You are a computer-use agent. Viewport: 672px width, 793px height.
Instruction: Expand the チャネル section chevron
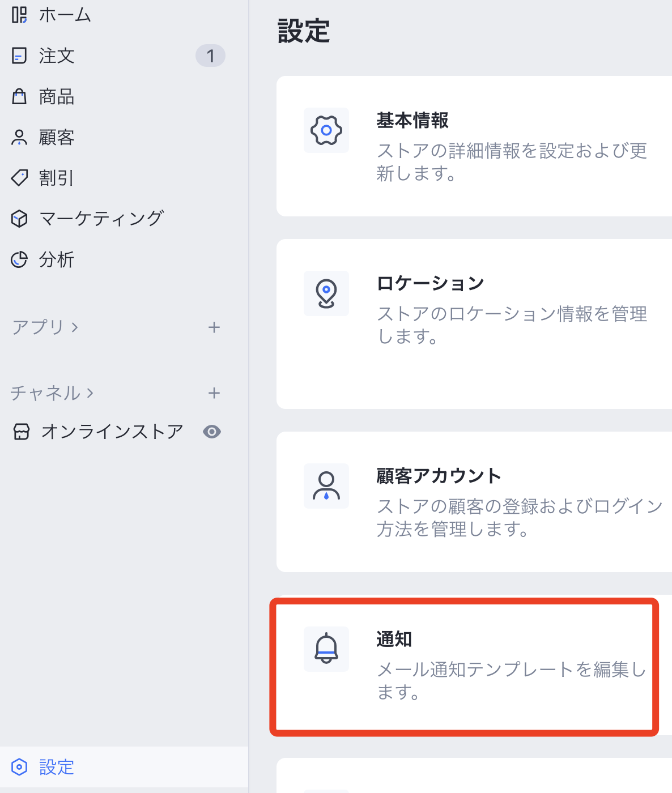90,393
